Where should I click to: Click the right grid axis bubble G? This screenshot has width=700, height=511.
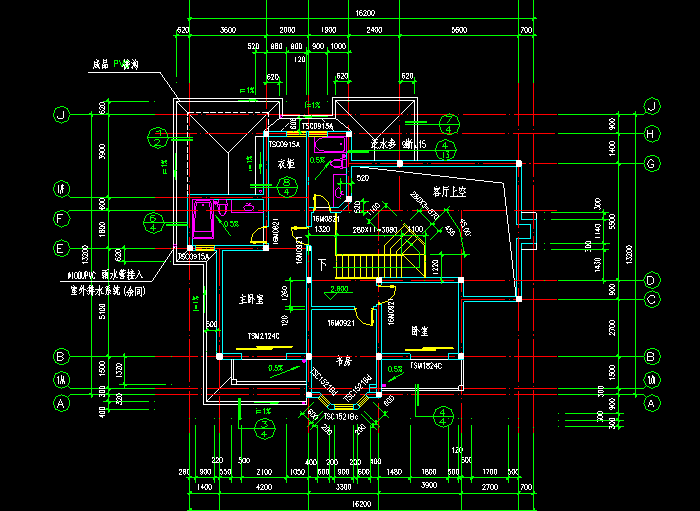click(x=651, y=163)
